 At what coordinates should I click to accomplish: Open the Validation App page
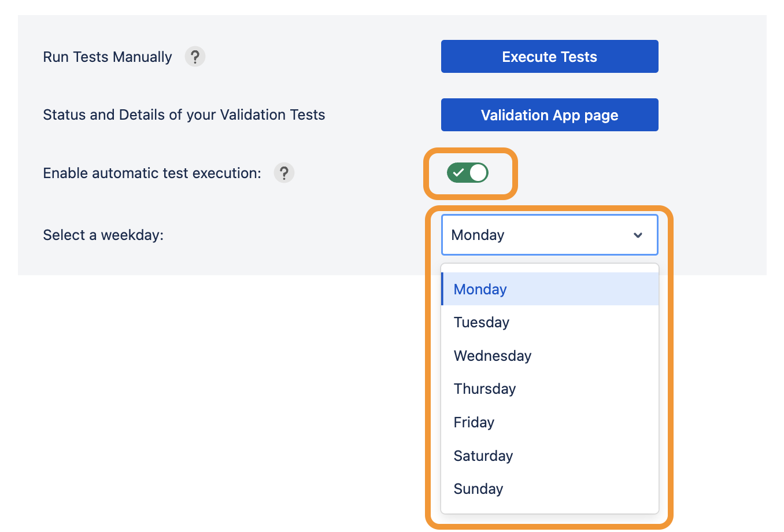549,114
